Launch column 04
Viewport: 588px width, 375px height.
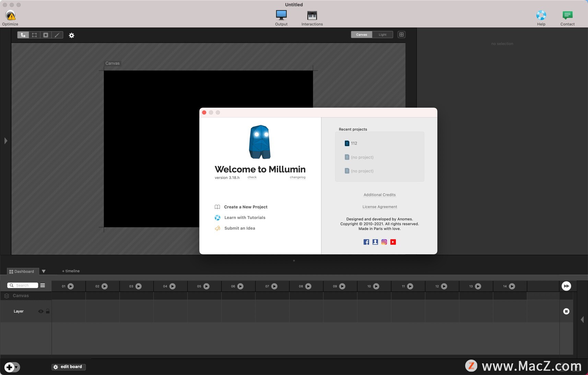click(x=173, y=286)
